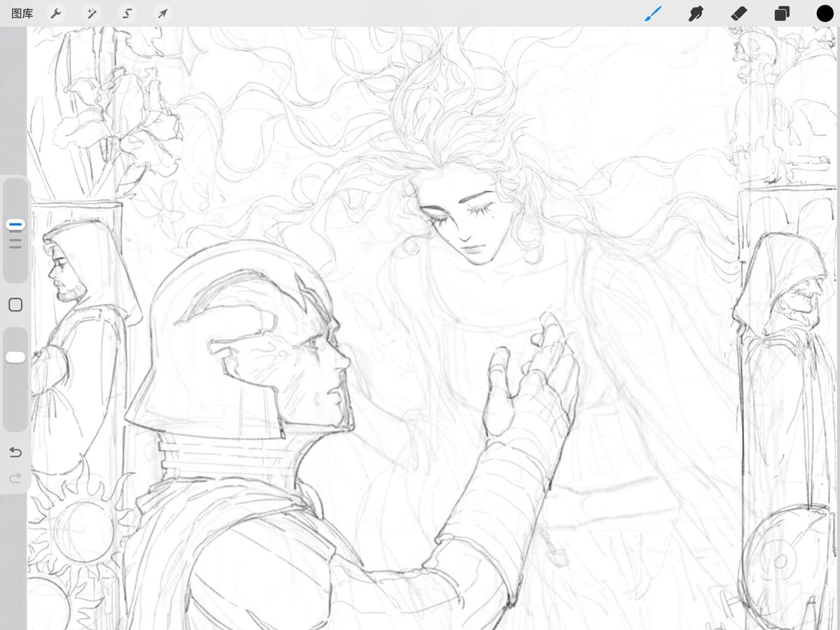
Task: Open the Layers panel
Action: [782, 14]
